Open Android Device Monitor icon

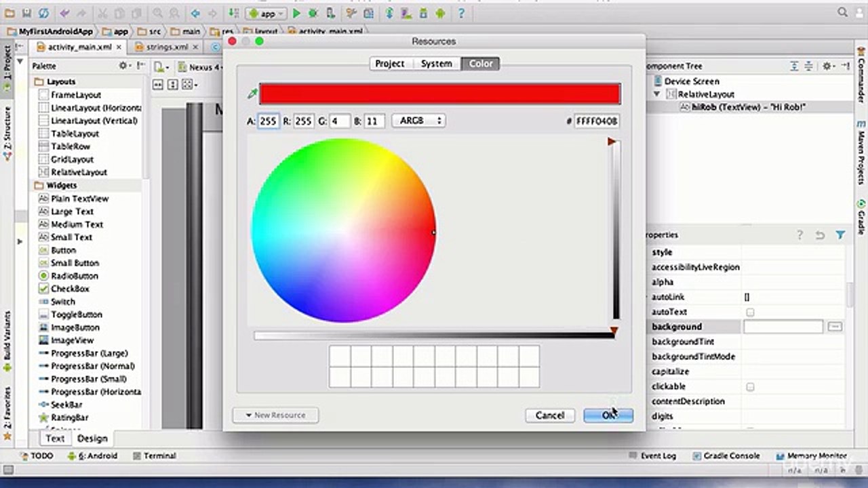(440, 13)
